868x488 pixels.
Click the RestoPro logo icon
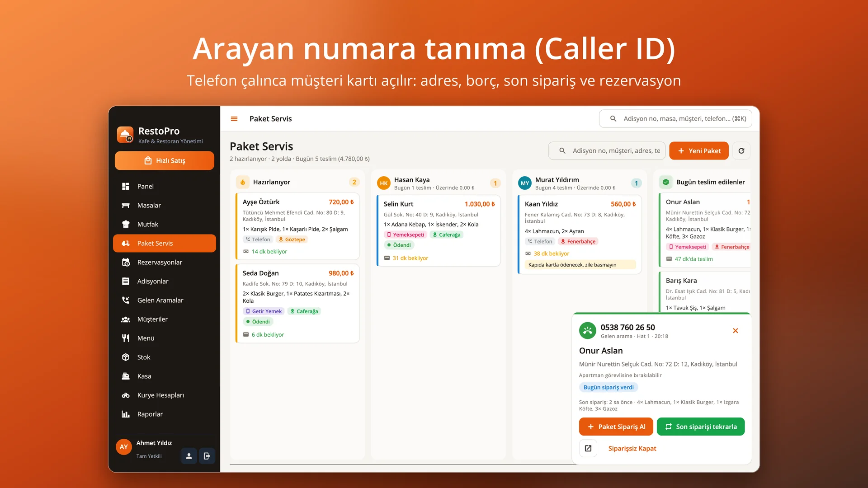coord(125,135)
